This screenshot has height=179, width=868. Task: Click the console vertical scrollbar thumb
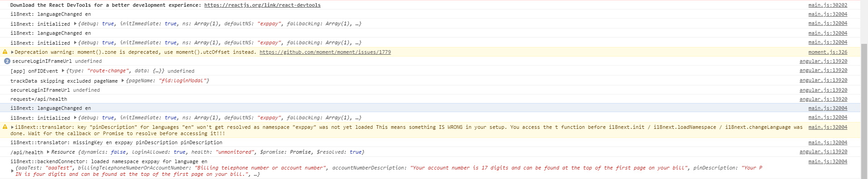[864, 111]
